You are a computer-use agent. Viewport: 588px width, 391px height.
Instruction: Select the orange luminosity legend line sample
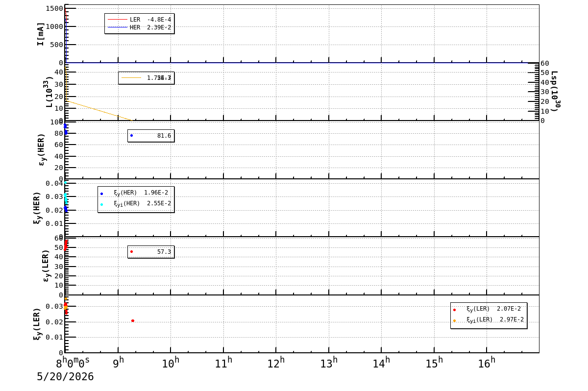(x=131, y=78)
